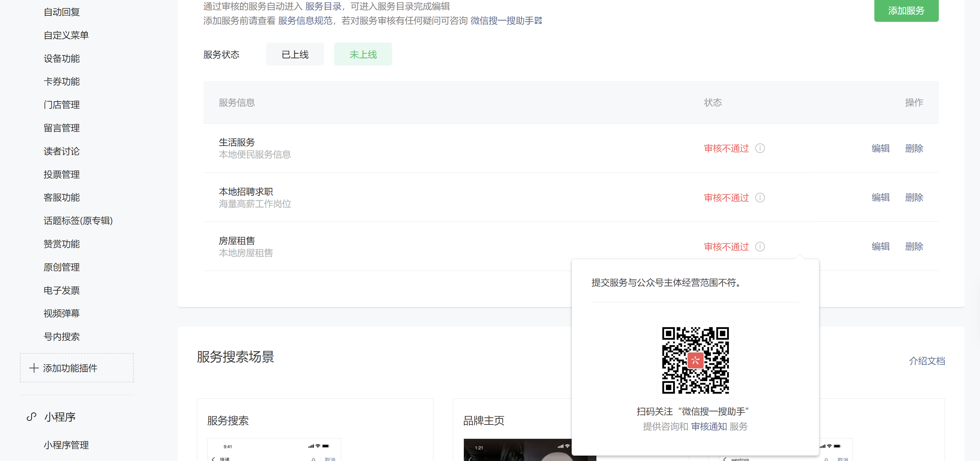Open 介绍文档 link for search scenarios
980x461 pixels.
[x=927, y=361]
